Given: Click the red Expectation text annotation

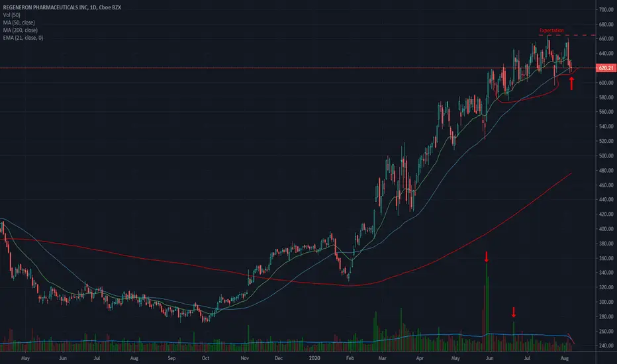Looking at the screenshot, I should click(x=551, y=30).
